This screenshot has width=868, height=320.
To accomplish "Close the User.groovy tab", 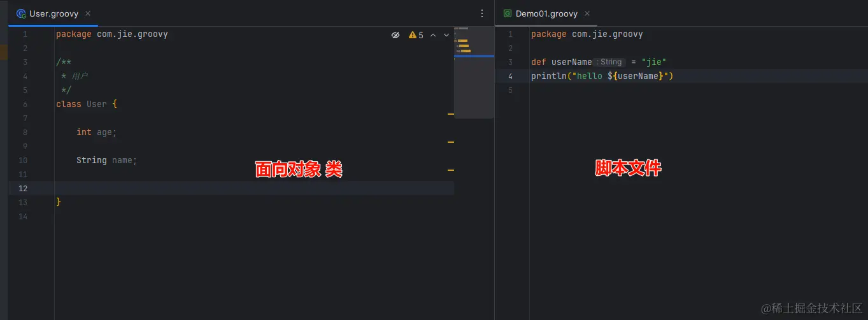I will click(x=88, y=13).
